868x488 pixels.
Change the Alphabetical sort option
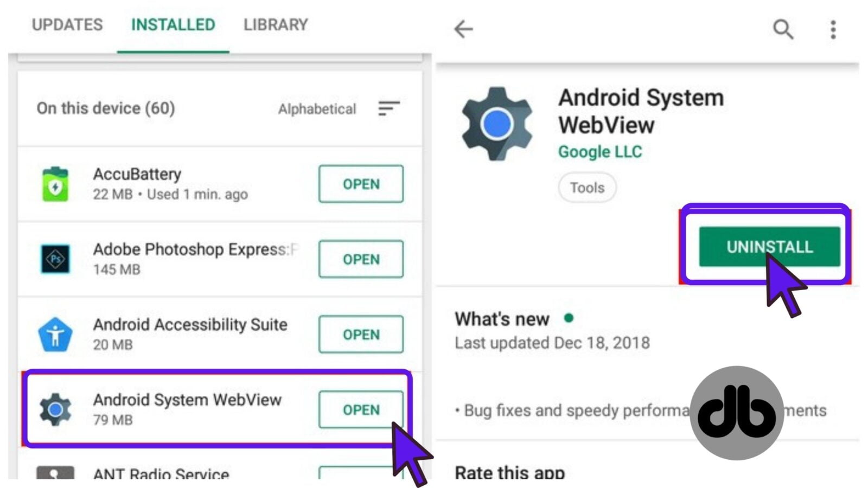(317, 109)
